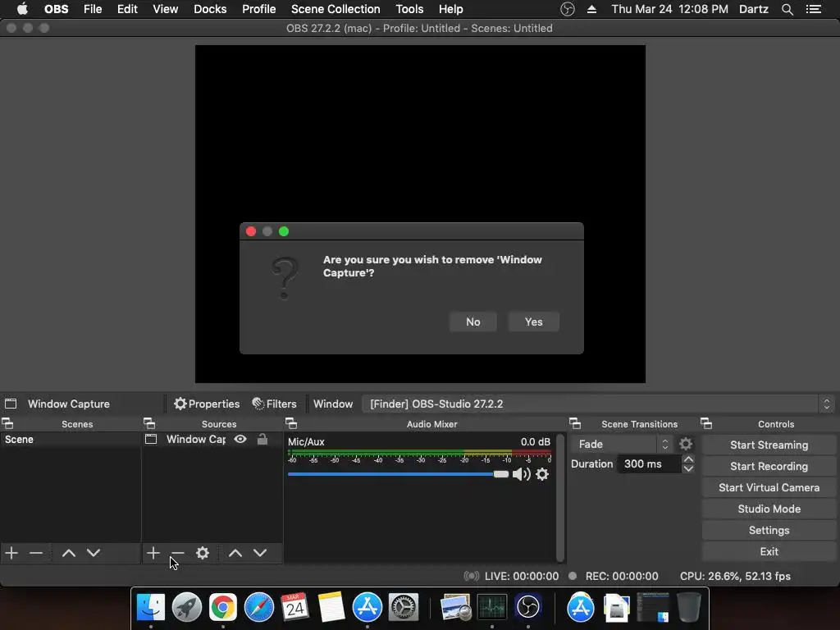
Task: Undock the Scenes panel icon
Action: click(x=7, y=424)
